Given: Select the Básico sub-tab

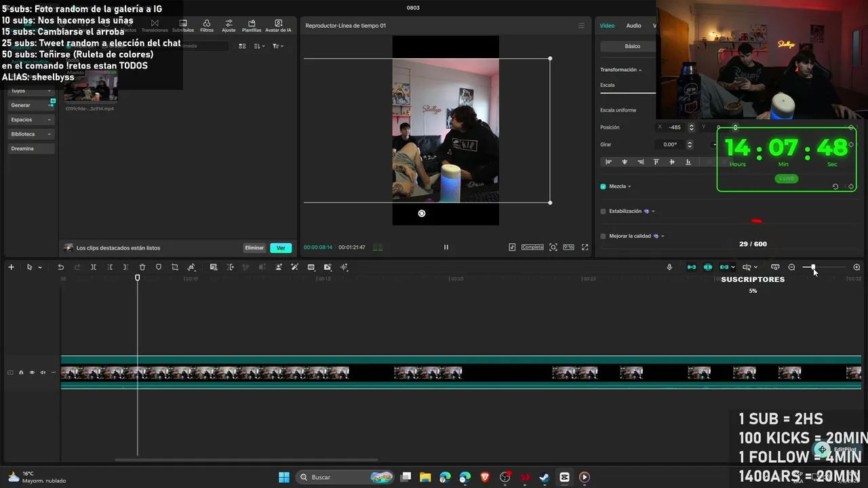Looking at the screenshot, I should [632, 46].
